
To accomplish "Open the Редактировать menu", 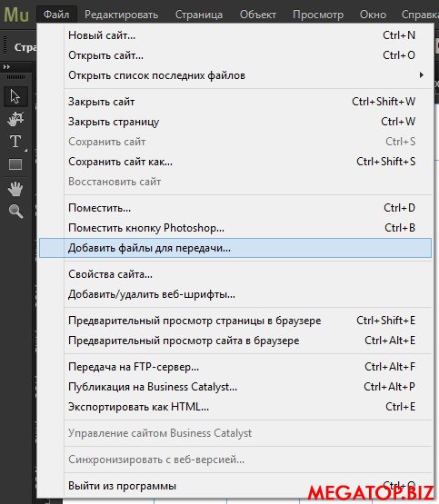I will pos(121,15).
